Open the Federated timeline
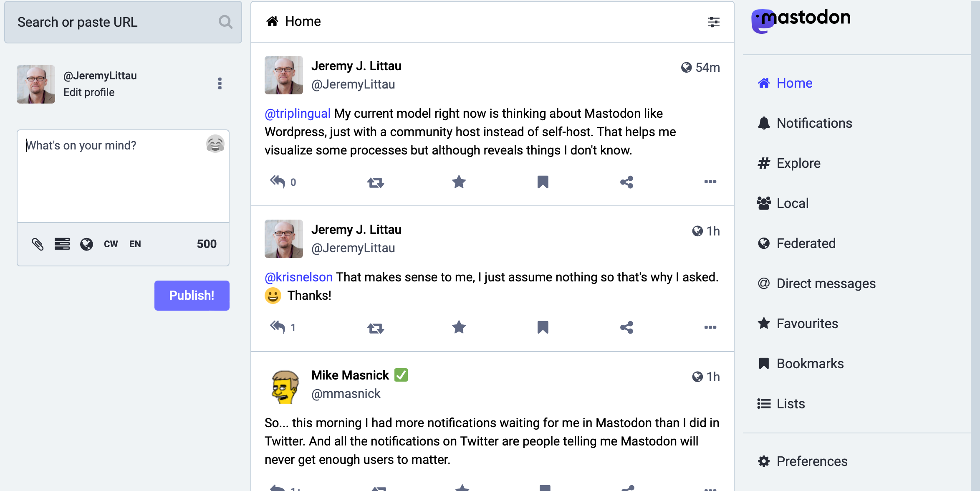The height and width of the screenshot is (491, 980). [806, 243]
